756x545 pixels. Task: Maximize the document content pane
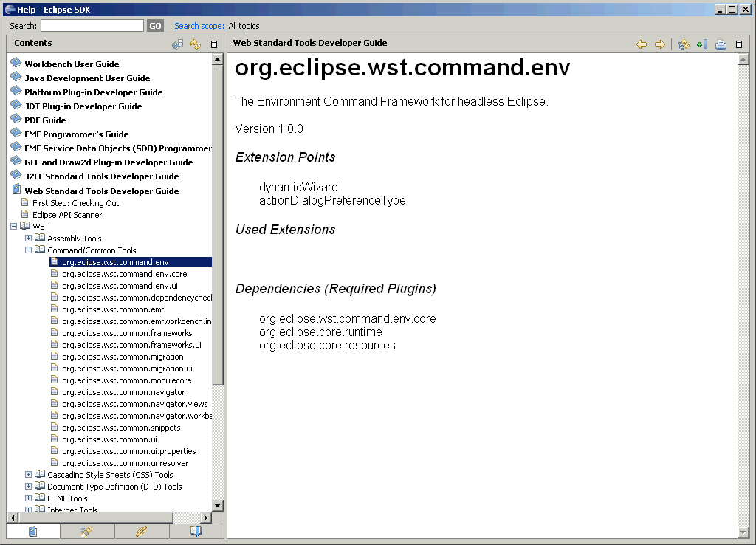pos(739,44)
